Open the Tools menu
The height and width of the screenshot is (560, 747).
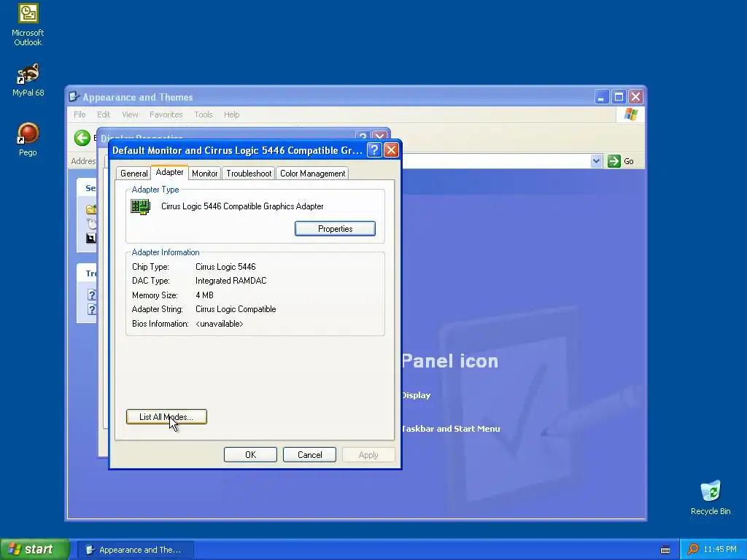coord(204,114)
